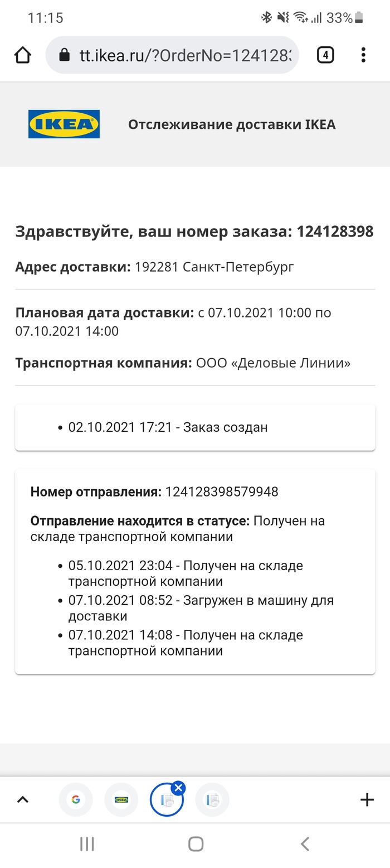Tap the Bluetooth icon in status bar
The width and height of the screenshot is (390, 868).
tap(266, 18)
